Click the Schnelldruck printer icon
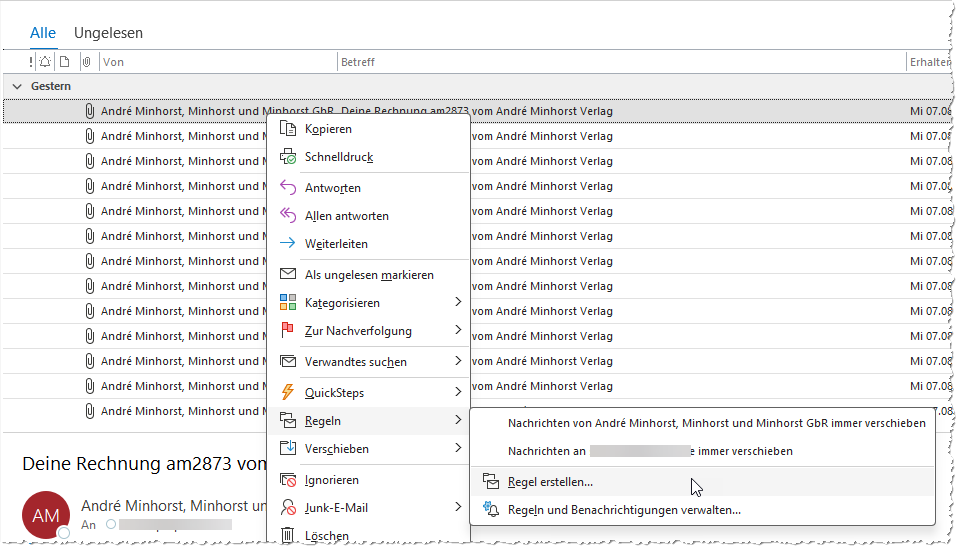This screenshot has height=550, width=959. (x=288, y=157)
